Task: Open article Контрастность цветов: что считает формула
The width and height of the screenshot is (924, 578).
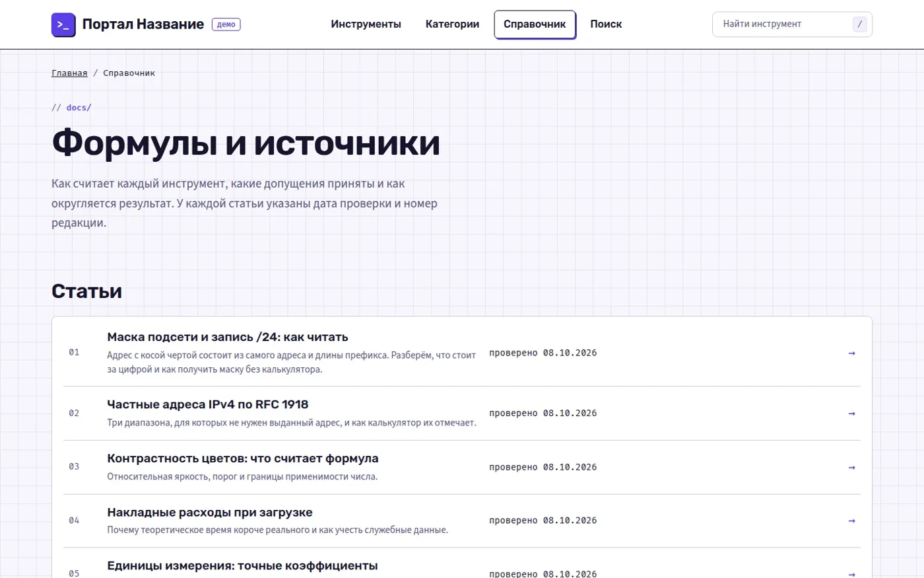Action: pos(243,458)
